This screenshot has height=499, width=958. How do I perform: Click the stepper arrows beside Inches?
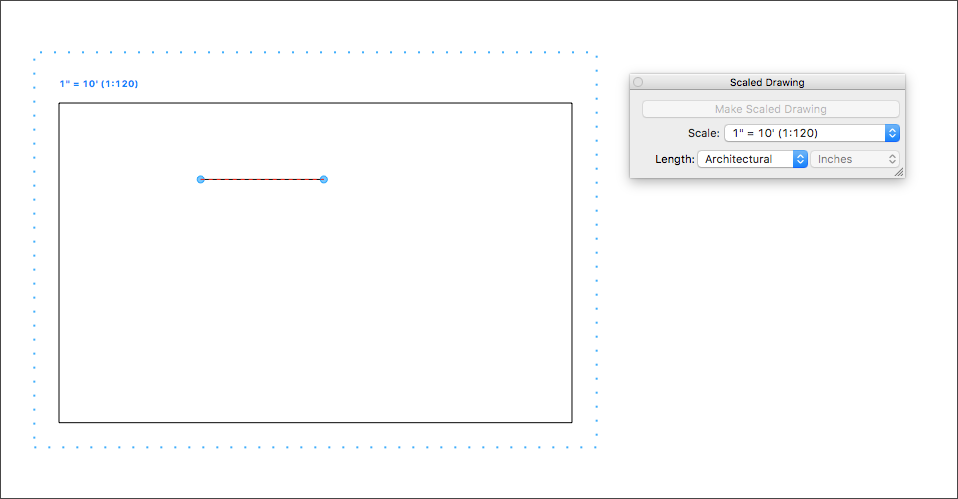(x=892, y=159)
